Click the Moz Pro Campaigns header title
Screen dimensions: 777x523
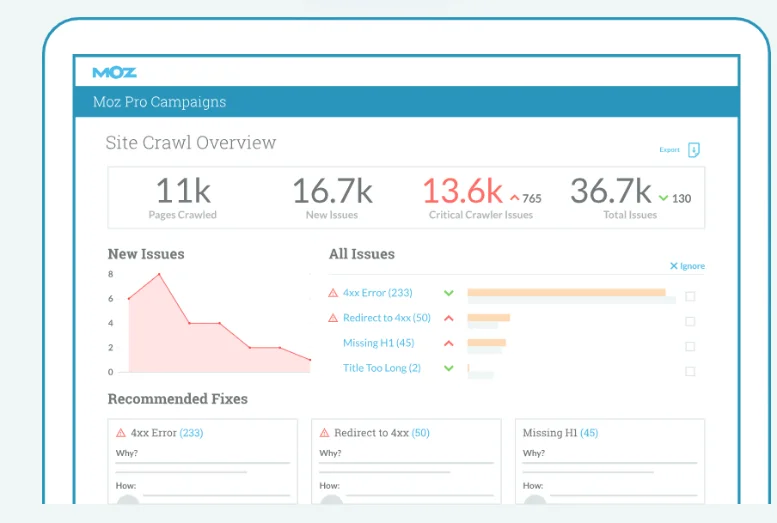pyautogui.click(x=160, y=102)
